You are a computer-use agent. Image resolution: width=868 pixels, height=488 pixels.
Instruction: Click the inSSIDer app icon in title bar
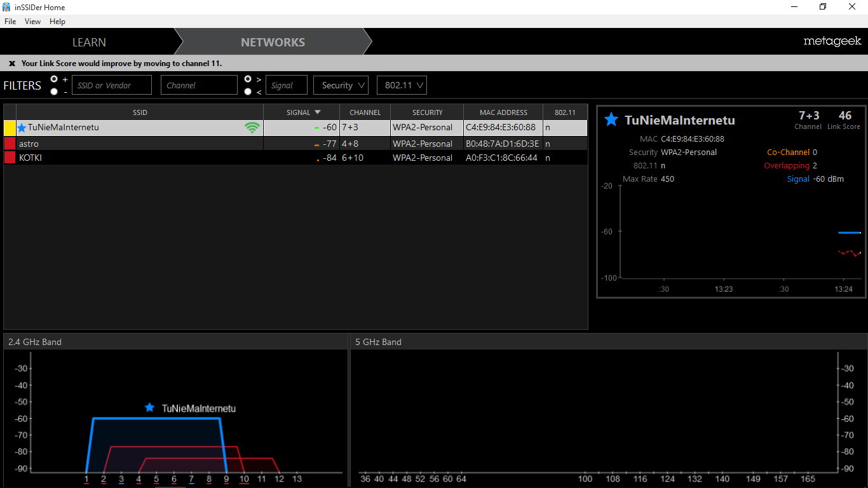(6, 7)
